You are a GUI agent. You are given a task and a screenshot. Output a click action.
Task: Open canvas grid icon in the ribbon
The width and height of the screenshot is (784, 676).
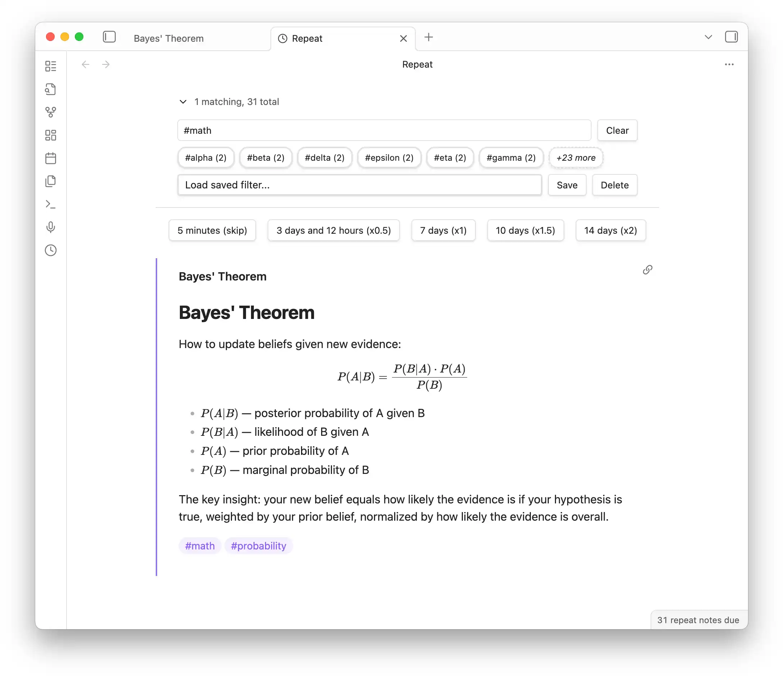tap(50, 136)
